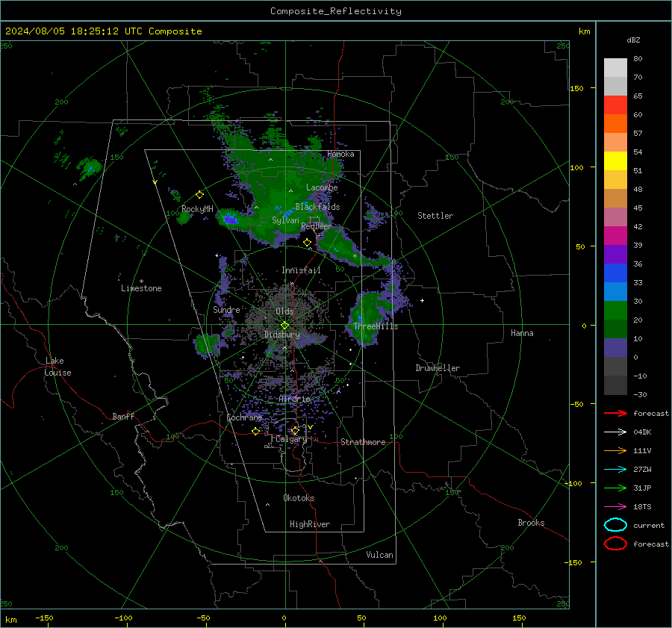Click the Airdrie city label
This screenshot has height=628, width=672.
coord(294,399)
